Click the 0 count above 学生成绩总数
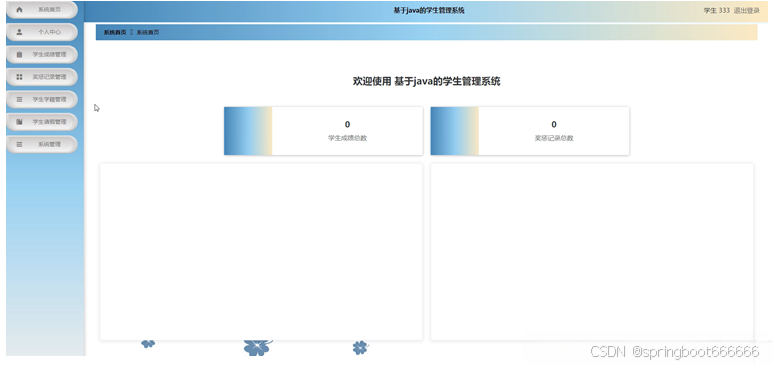Screen dimensions: 773x365 point(348,124)
